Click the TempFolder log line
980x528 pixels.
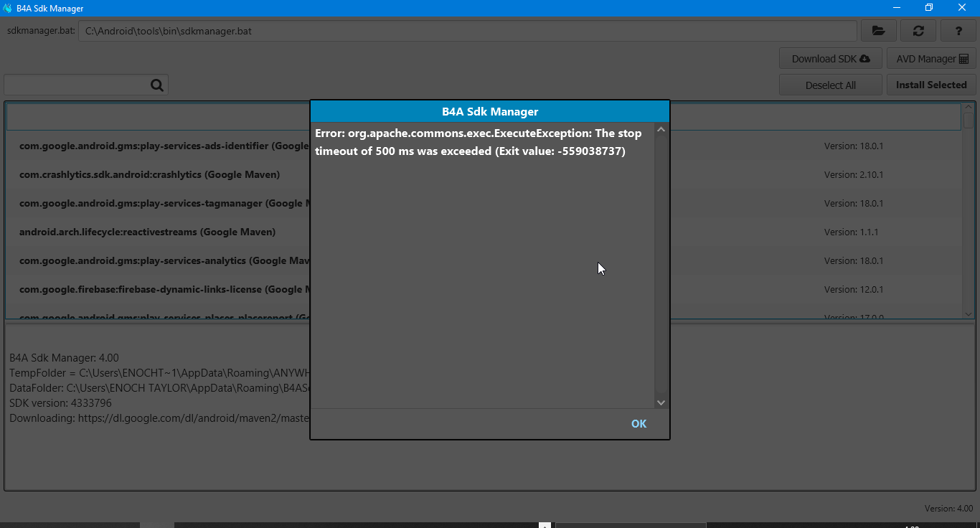[159, 373]
